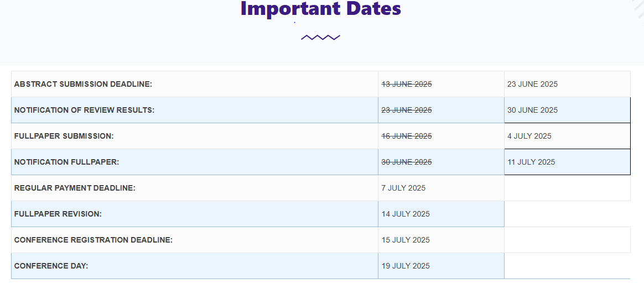The width and height of the screenshot is (644, 284).
Task: Click the 11 July 2025 date cell
Action: pos(567,162)
